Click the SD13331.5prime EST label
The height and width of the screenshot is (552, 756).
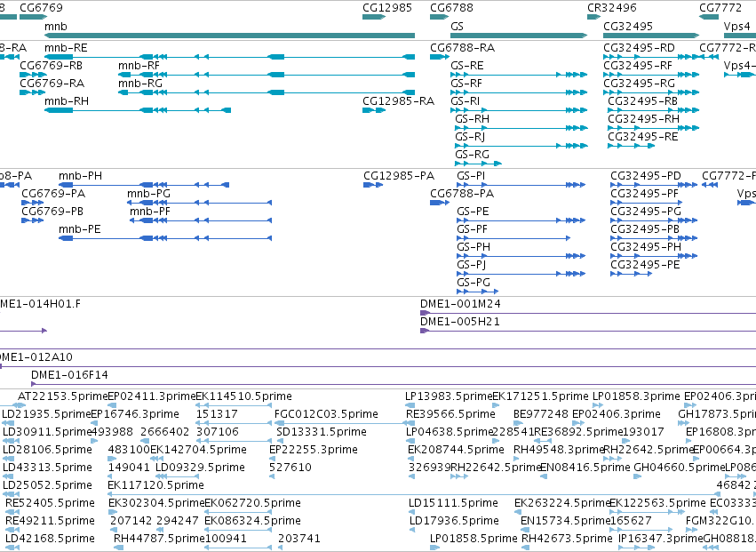tap(322, 432)
